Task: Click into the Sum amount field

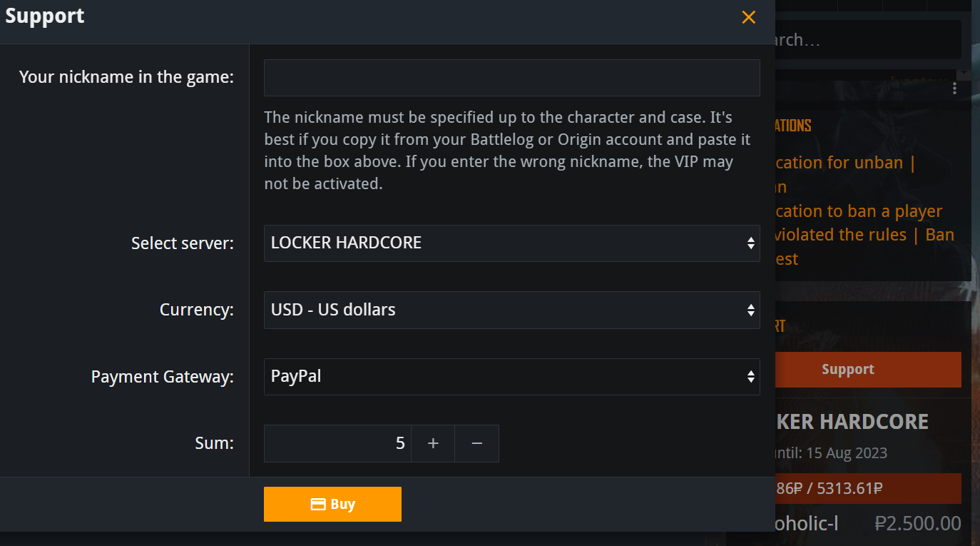Action: [337, 444]
